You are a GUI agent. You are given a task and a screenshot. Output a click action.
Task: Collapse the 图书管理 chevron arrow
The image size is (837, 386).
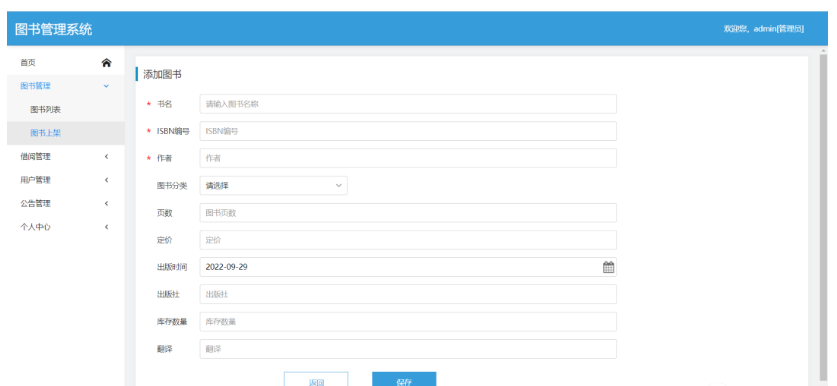(x=106, y=86)
